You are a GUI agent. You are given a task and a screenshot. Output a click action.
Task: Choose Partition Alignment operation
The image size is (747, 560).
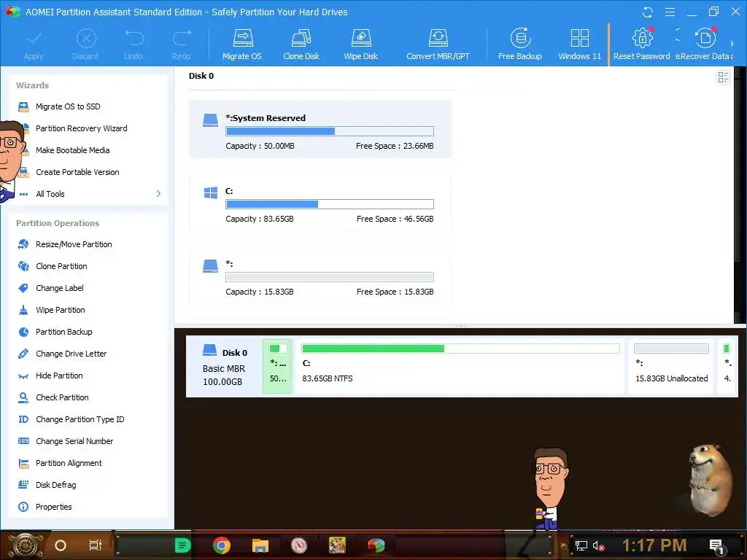tap(69, 463)
